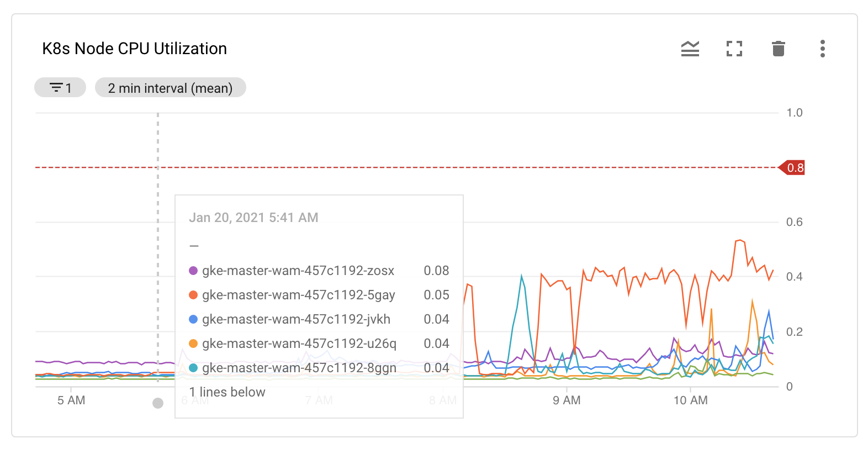
Task: Expand the chart to full screen
Action: tap(734, 49)
